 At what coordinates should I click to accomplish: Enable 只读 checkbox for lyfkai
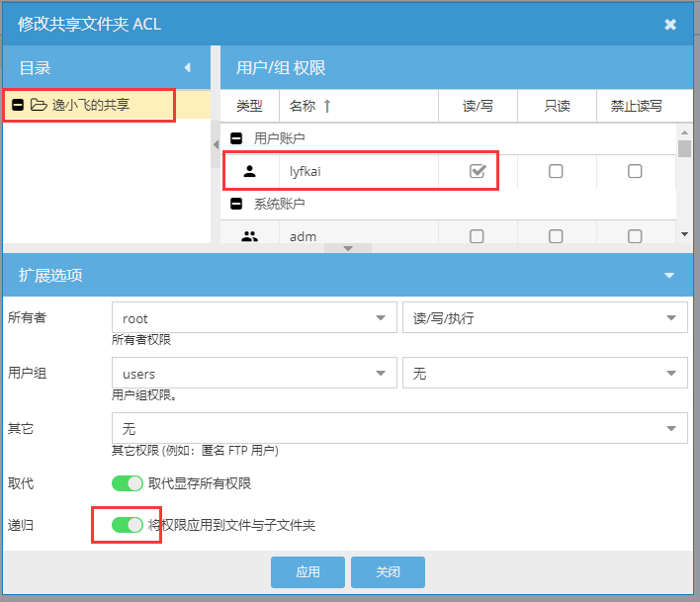pyautogui.click(x=556, y=171)
